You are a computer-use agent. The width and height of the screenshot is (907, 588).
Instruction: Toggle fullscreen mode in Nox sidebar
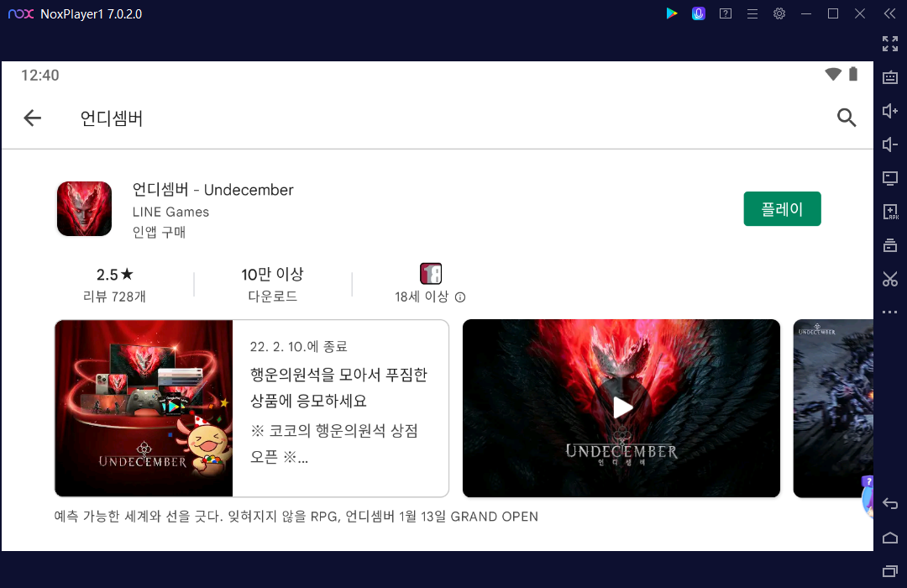[889, 44]
